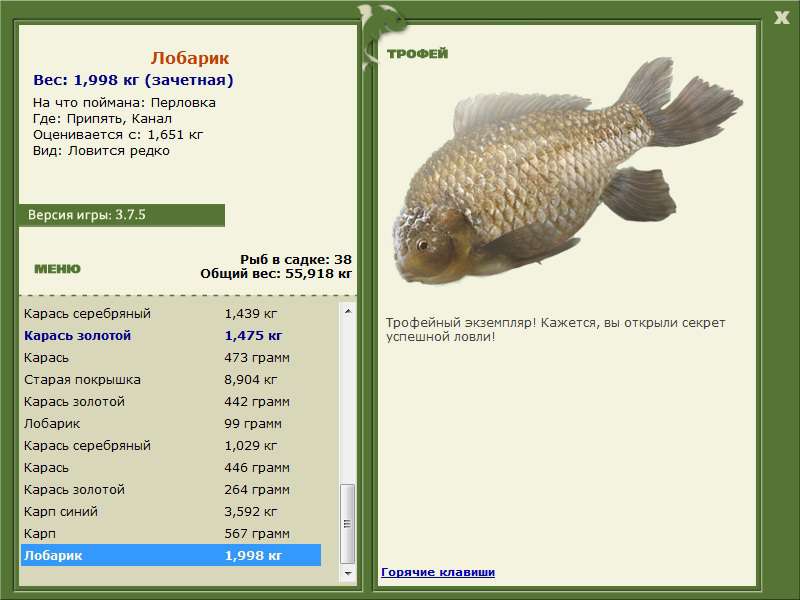Select Карась 446 грамм row
The height and width of the screenshot is (600, 800).
tap(171, 467)
